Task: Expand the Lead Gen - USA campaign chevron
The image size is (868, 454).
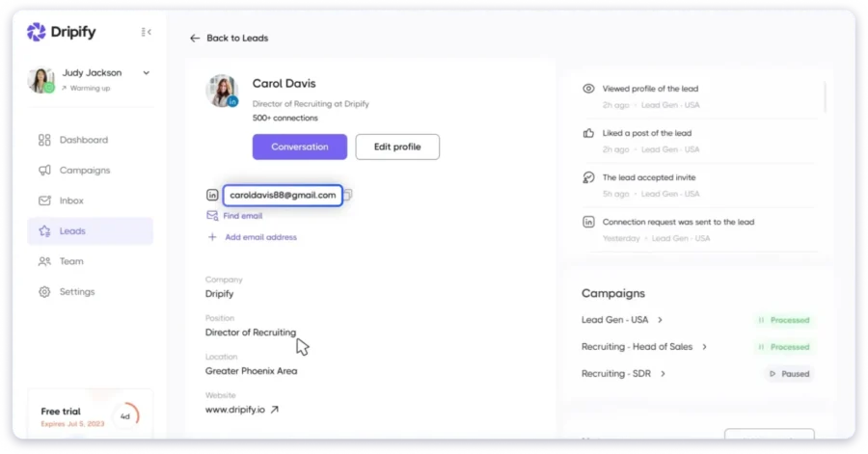Action: (660, 320)
